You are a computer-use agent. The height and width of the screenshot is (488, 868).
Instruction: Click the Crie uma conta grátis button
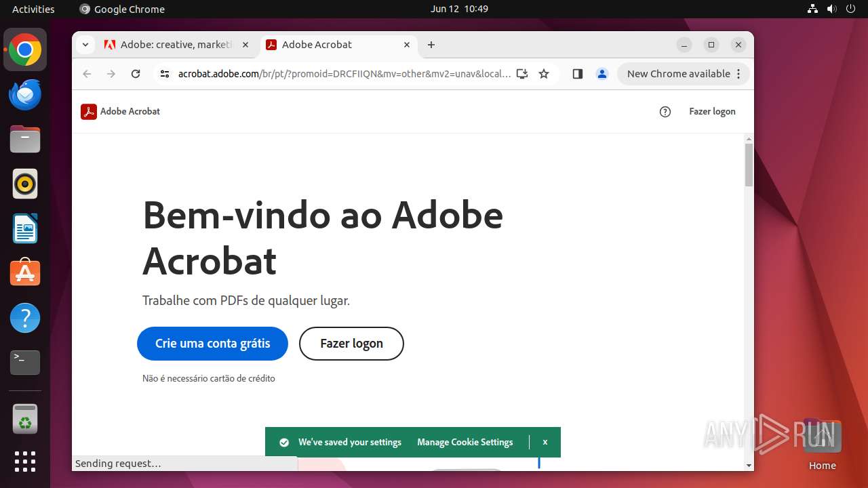212,344
